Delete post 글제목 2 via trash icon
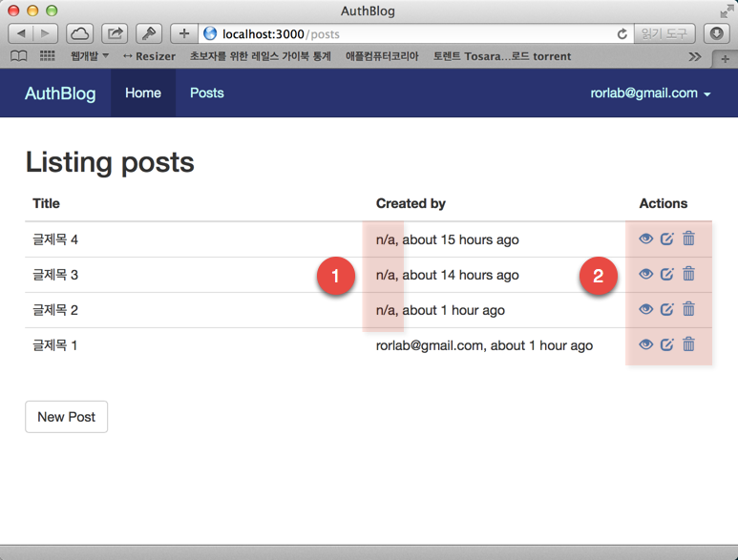Viewport: 738px width, 560px height. 688,309
